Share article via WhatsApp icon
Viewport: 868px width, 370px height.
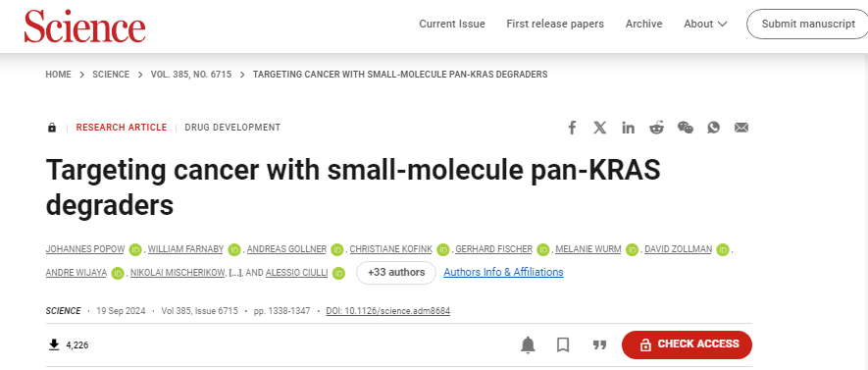[x=714, y=128]
